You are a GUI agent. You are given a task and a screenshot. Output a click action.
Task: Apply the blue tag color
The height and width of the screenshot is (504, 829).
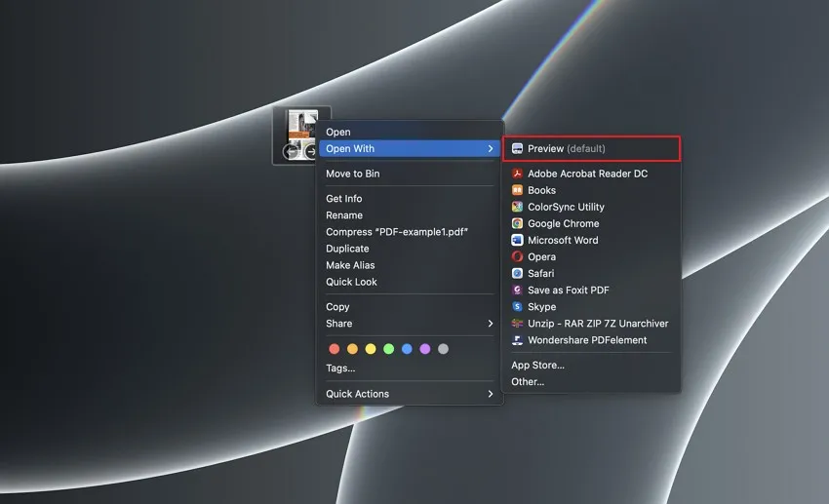click(407, 349)
